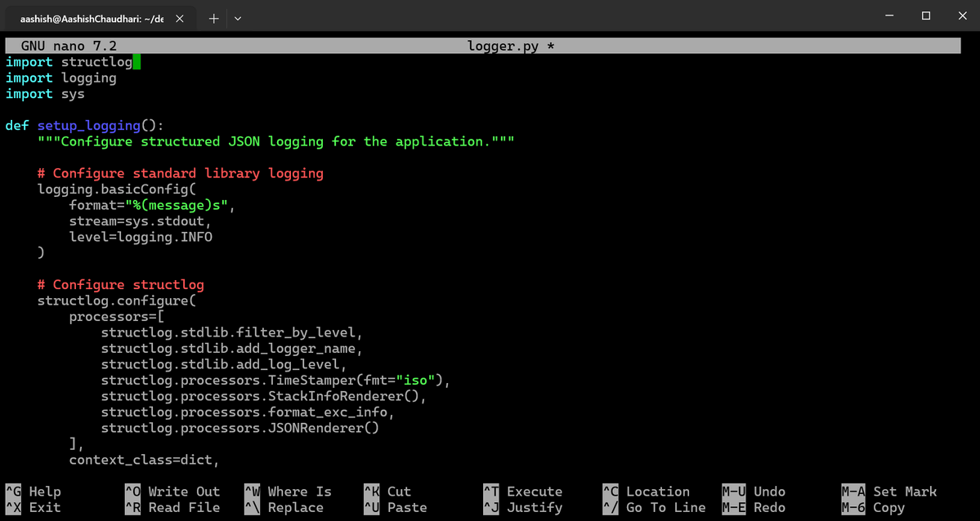Viewport: 980px width, 521px height.
Task: Click the ^G Help shortcut
Action: click(34, 492)
